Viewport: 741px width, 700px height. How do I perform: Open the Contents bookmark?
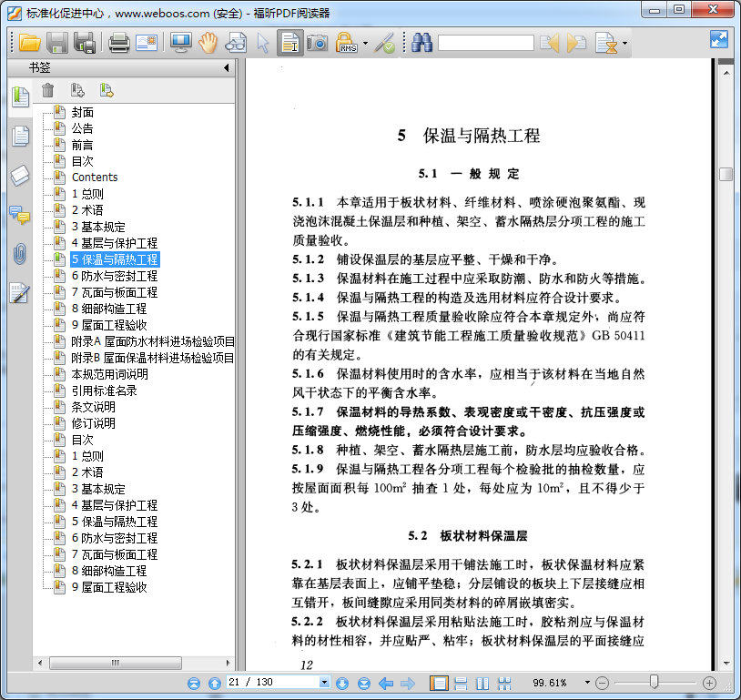[x=95, y=178]
